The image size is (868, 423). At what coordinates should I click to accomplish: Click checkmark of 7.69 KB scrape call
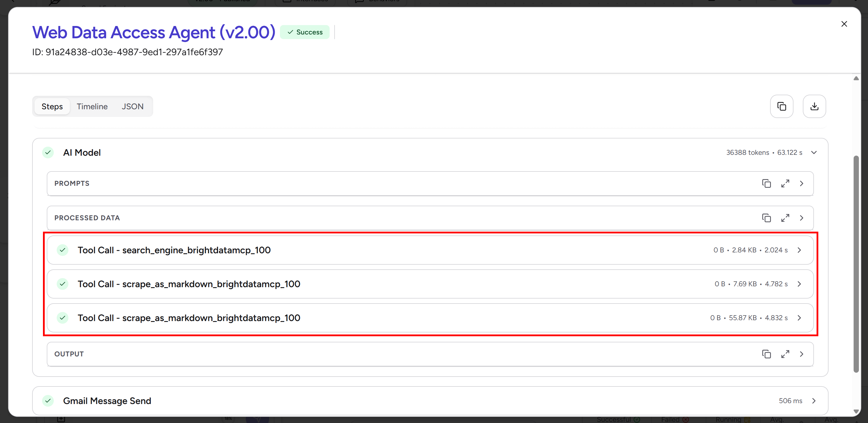pos(62,284)
